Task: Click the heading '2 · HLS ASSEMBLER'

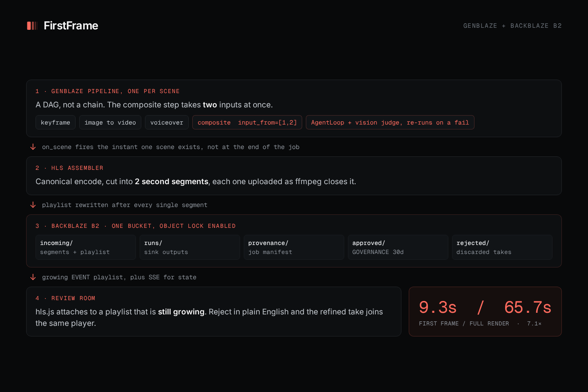Action: coord(69,168)
